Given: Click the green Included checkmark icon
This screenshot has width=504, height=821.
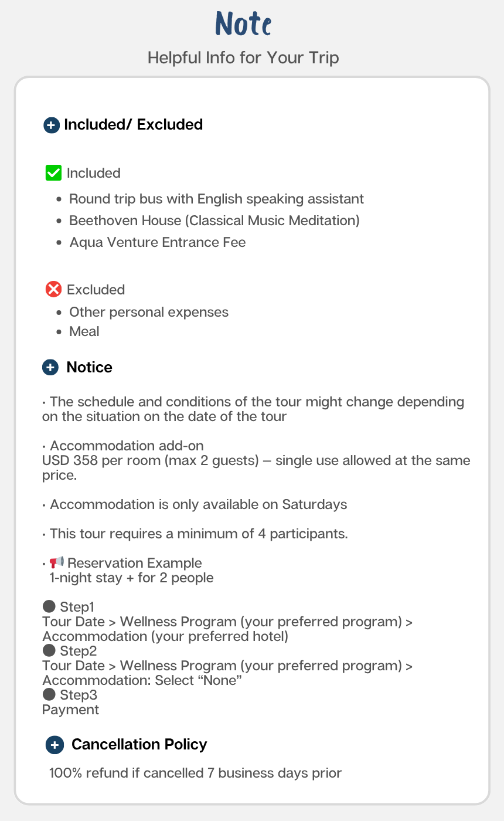Looking at the screenshot, I should point(53,173).
